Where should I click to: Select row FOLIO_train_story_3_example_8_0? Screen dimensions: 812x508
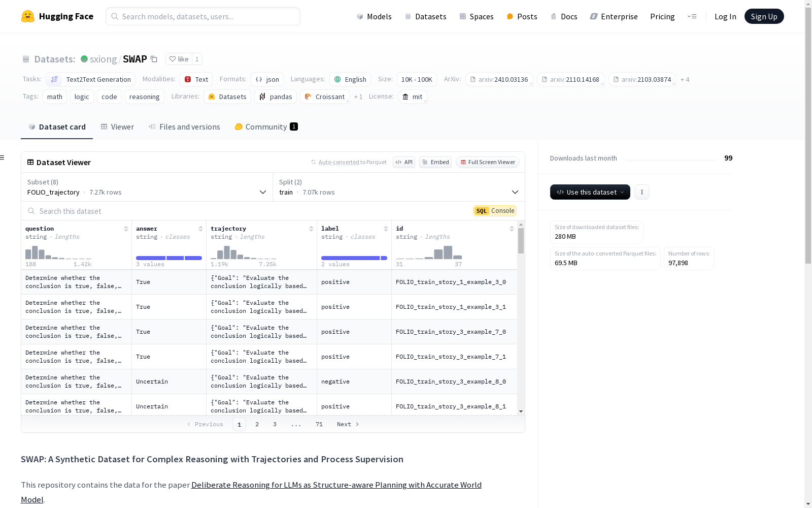pos(269,382)
